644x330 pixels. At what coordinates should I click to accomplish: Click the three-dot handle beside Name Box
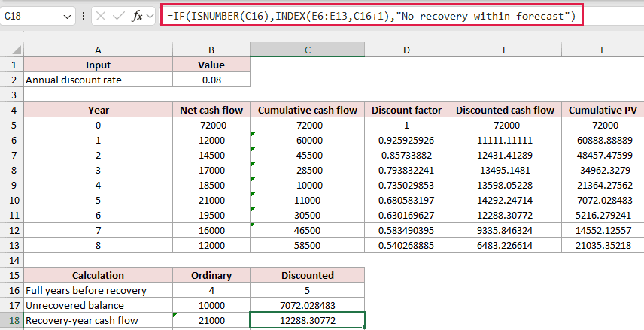[84, 16]
